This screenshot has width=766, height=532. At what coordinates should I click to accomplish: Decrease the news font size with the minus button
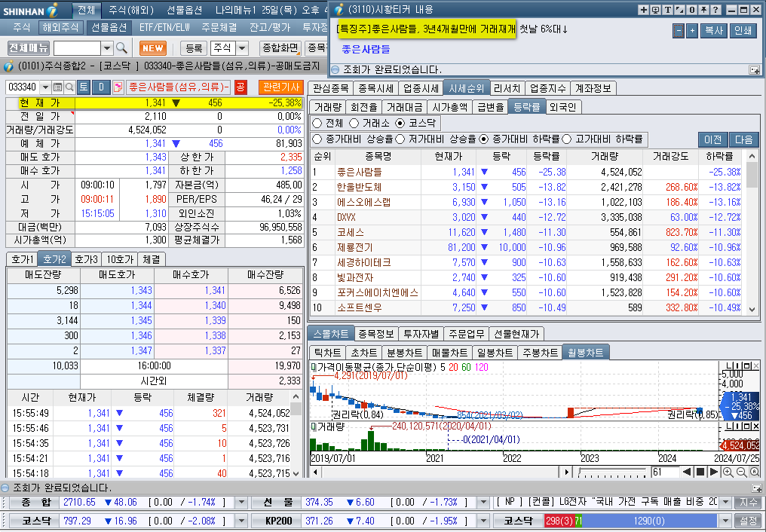pos(678,31)
